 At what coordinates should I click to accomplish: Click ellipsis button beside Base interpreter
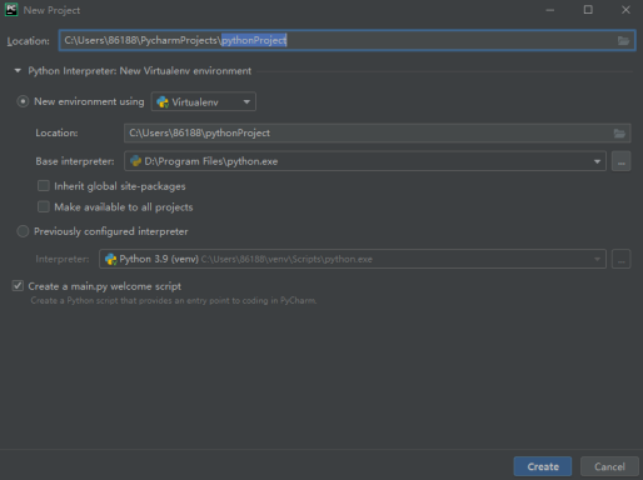pyautogui.click(x=621, y=162)
